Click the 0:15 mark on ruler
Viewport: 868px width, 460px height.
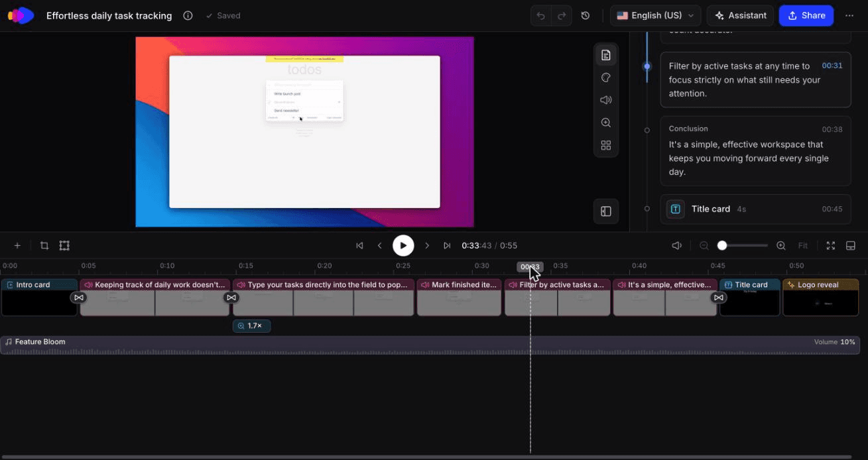click(x=245, y=266)
